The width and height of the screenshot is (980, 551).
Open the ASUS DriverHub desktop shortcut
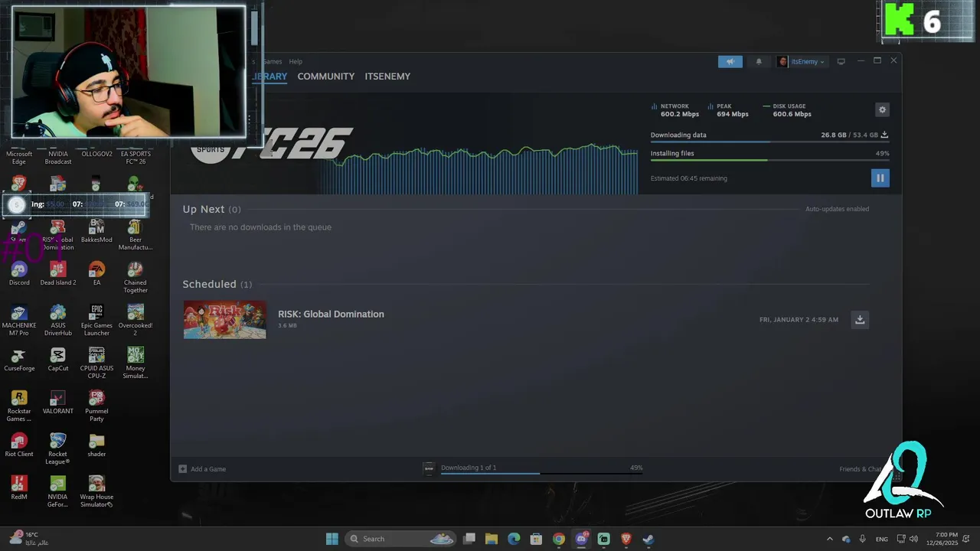pos(58,320)
